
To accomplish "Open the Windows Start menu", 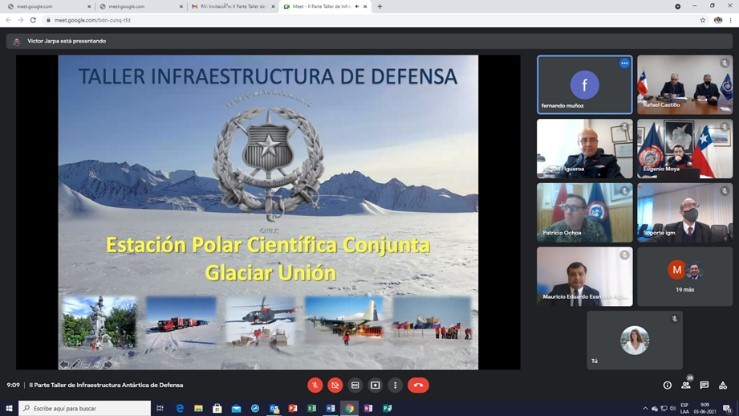I will [8, 408].
